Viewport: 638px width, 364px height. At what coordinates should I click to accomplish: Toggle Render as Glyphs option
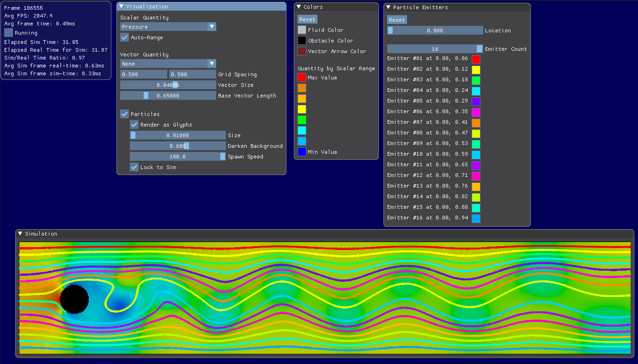tap(134, 125)
